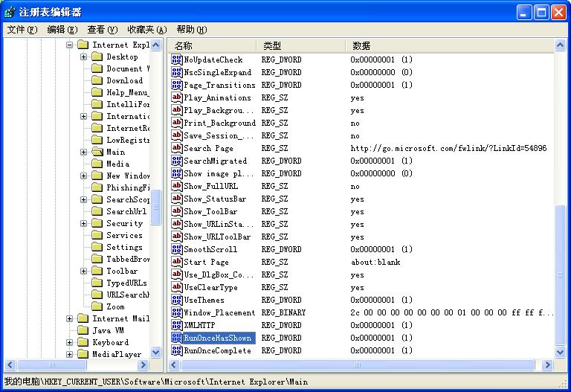Click the Window_Placement binary value icon
This screenshot has width=571, height=392.
177,312
